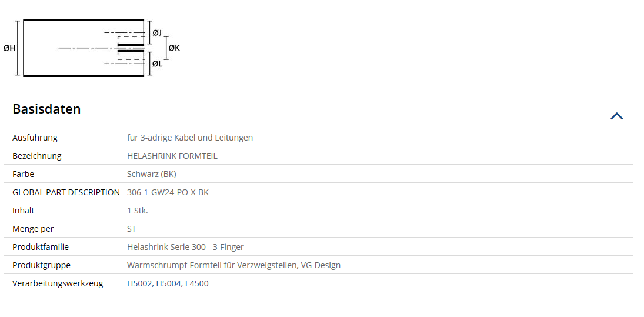The image size is (644, 317).
Task: Open the E4500 tool link
Action: point(197,283)
